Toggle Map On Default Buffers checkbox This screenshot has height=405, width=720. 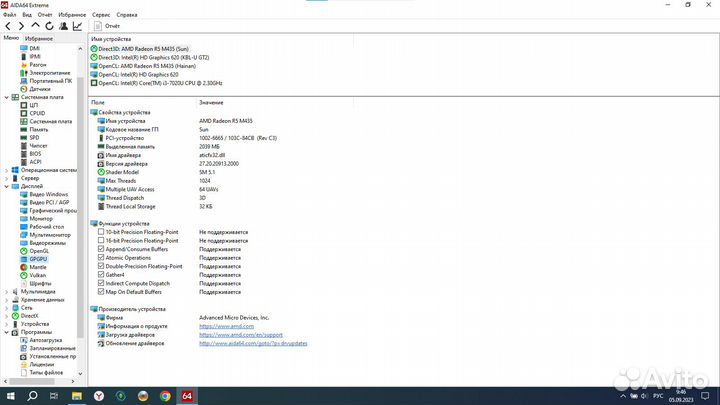[x=101, y=292]
